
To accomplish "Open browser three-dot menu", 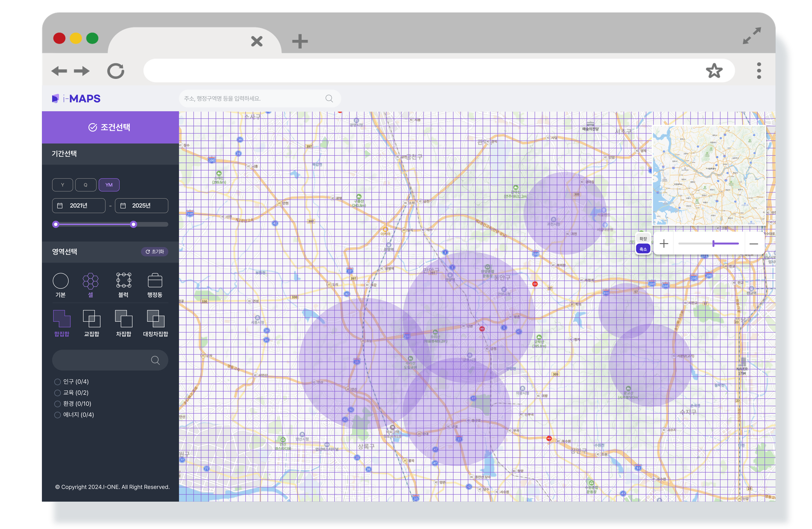I will click(759, 71).
